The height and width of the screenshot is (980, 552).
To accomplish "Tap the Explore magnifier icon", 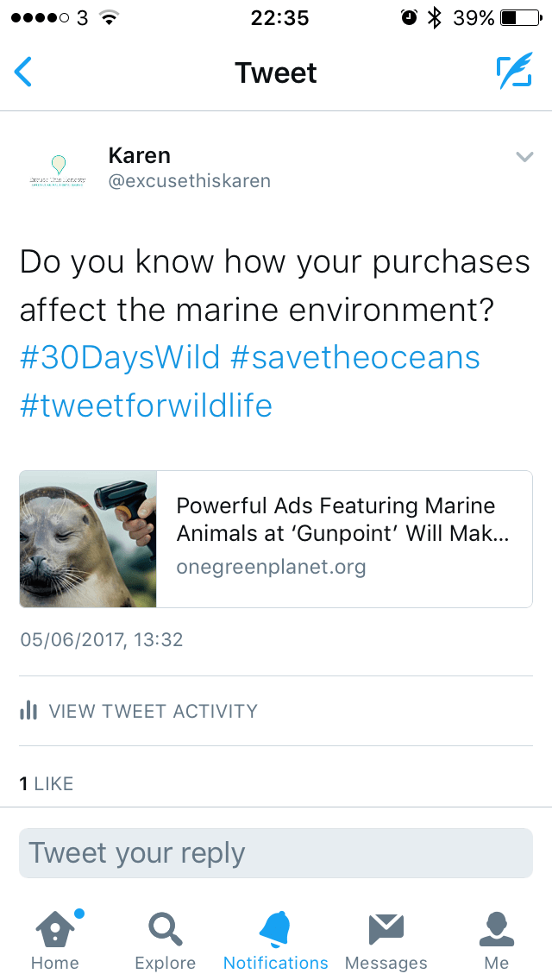I will (x=165, y=930).
